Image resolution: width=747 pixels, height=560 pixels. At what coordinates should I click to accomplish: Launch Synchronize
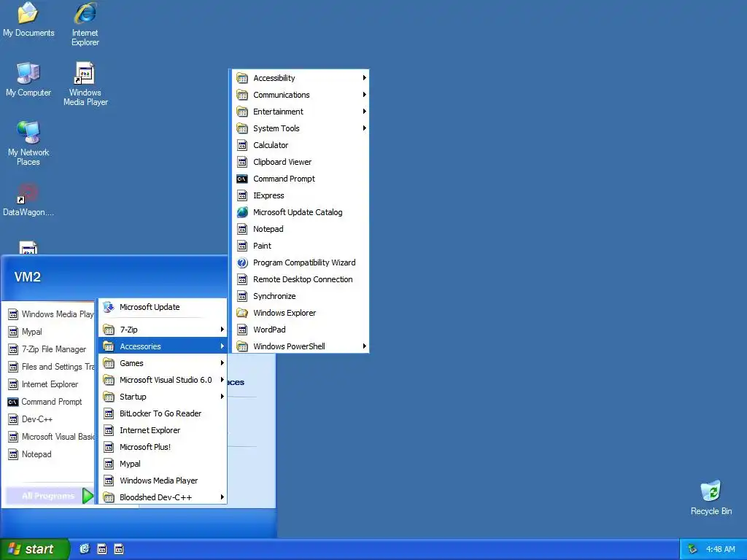click(x=301, y=296)
